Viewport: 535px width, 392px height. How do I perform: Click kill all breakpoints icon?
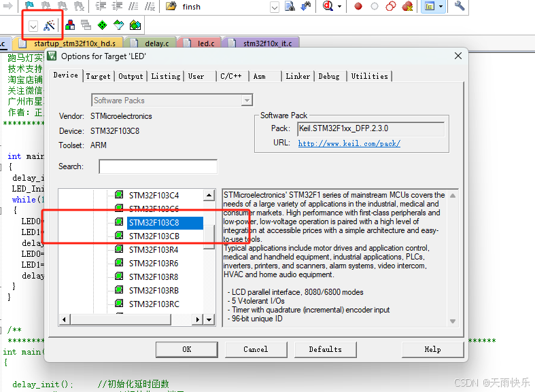(x=407, y=6)
